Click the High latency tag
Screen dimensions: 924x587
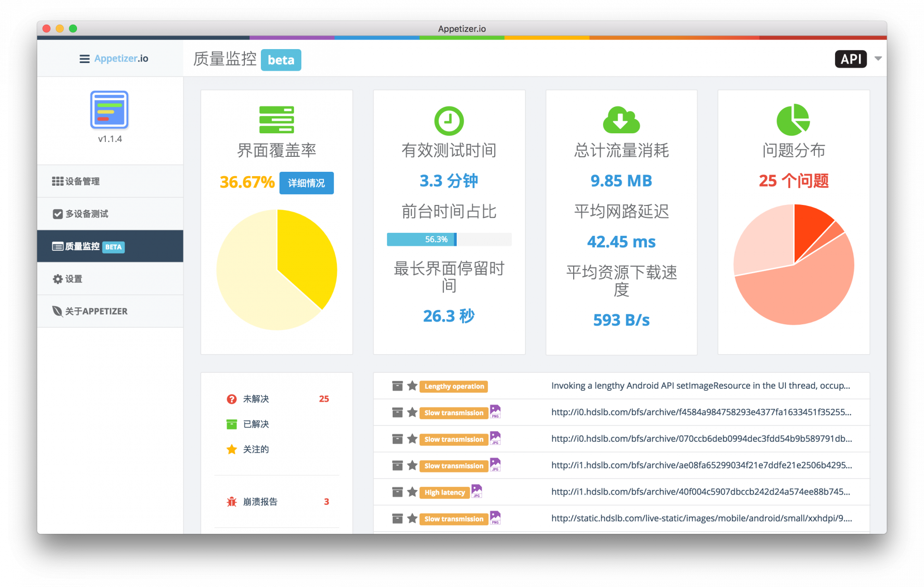(x=445, y=492)
